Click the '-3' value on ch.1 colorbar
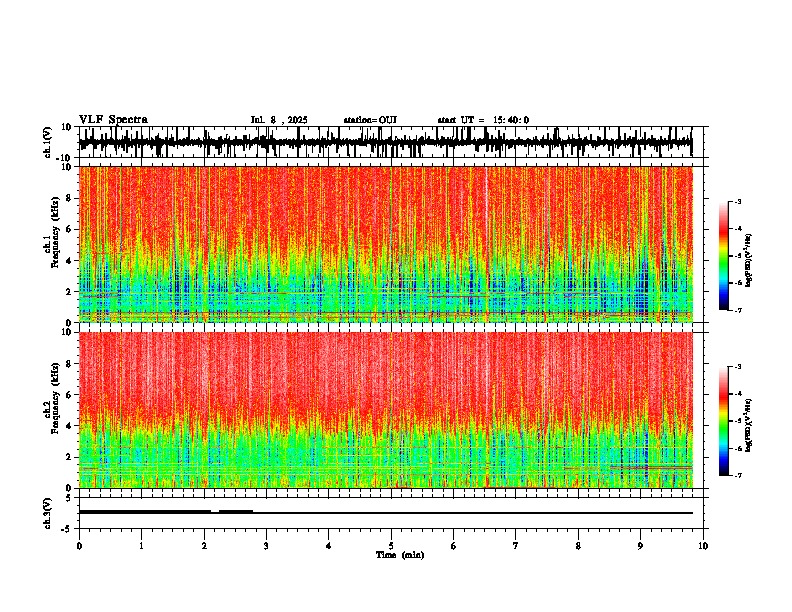This screenshot has width=792, height=612. [737, 202]
